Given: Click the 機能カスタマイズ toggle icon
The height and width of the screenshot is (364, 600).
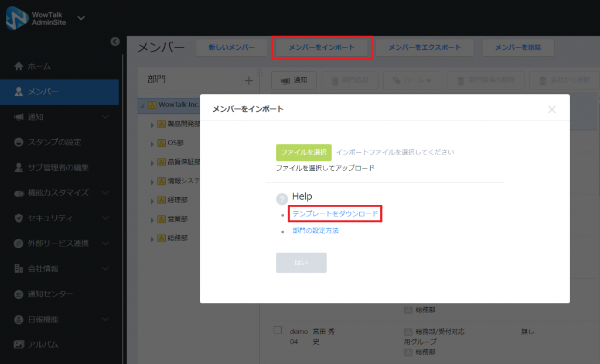Looking at the screenshot, I should click(19, 193).
